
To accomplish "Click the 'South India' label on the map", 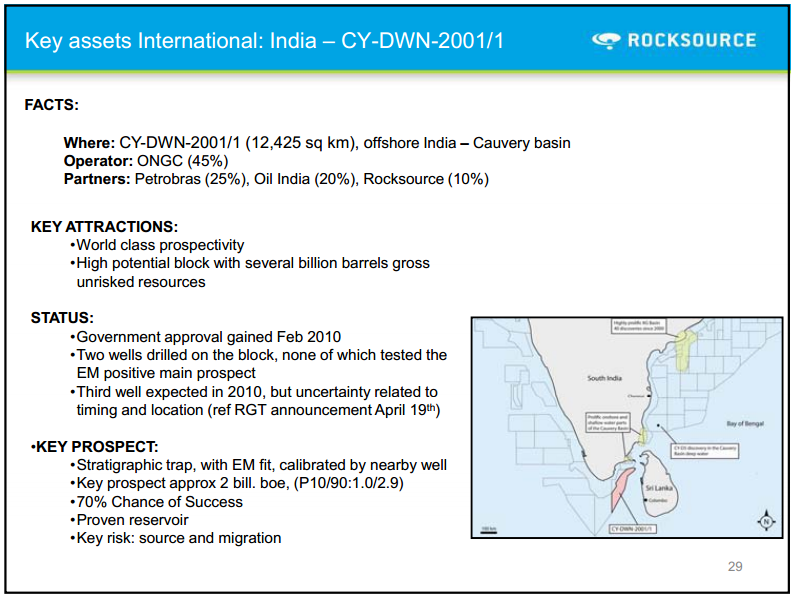I will pos(604,378).
